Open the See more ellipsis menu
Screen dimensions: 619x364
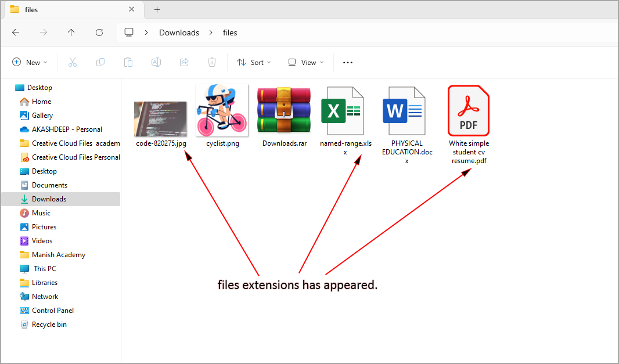click(x=348, y=62)
